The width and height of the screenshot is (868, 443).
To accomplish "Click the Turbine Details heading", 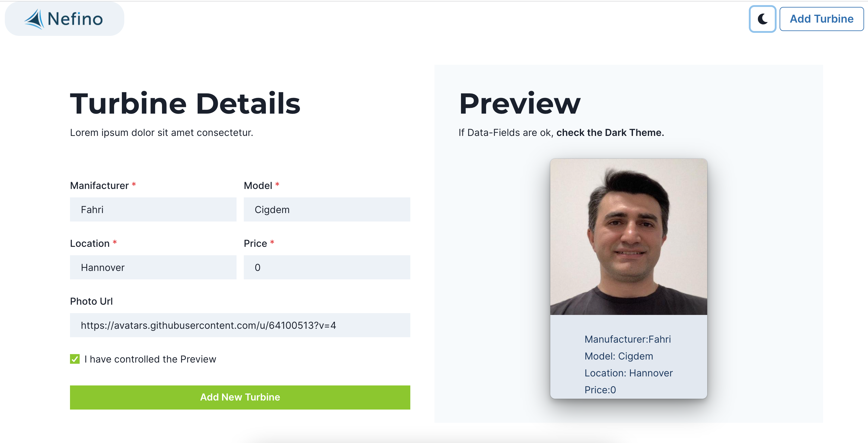I will tap(185, 103).
